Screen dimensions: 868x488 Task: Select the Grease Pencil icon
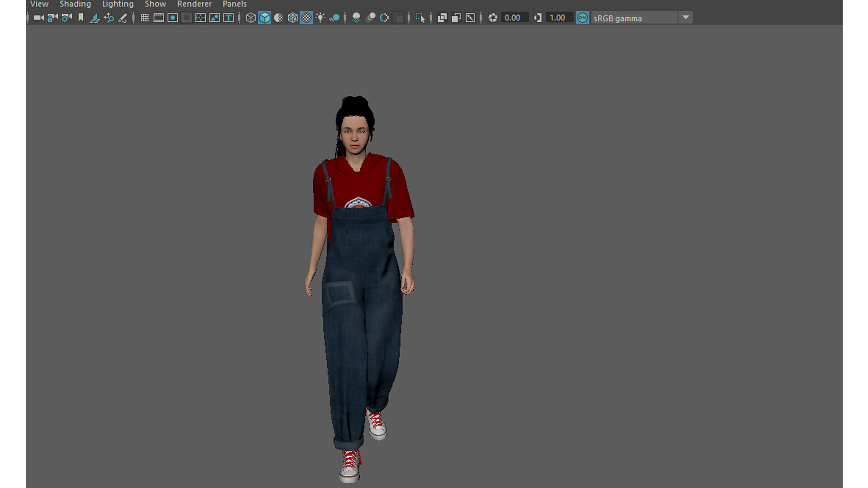click(x=123, y=18)
